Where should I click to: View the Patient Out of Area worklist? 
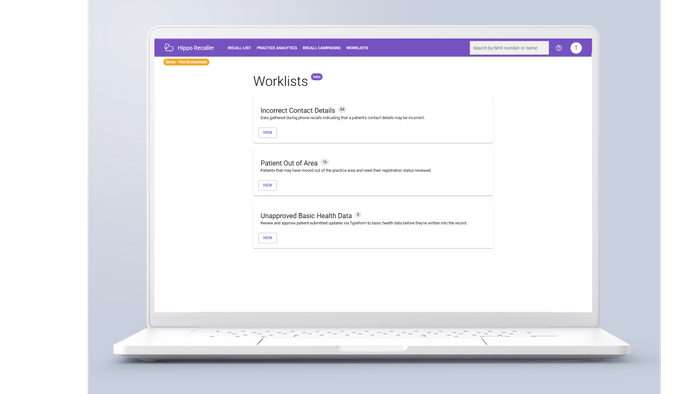(267, 185)
